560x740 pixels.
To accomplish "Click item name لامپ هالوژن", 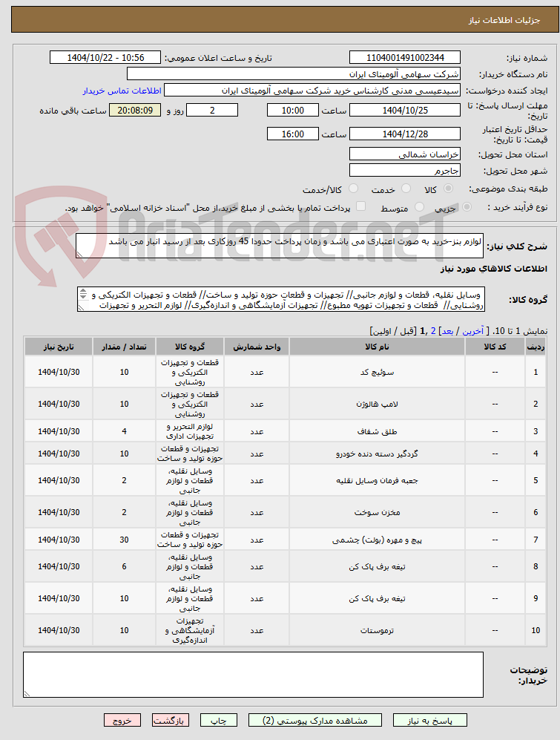I will tap(377, 405).
